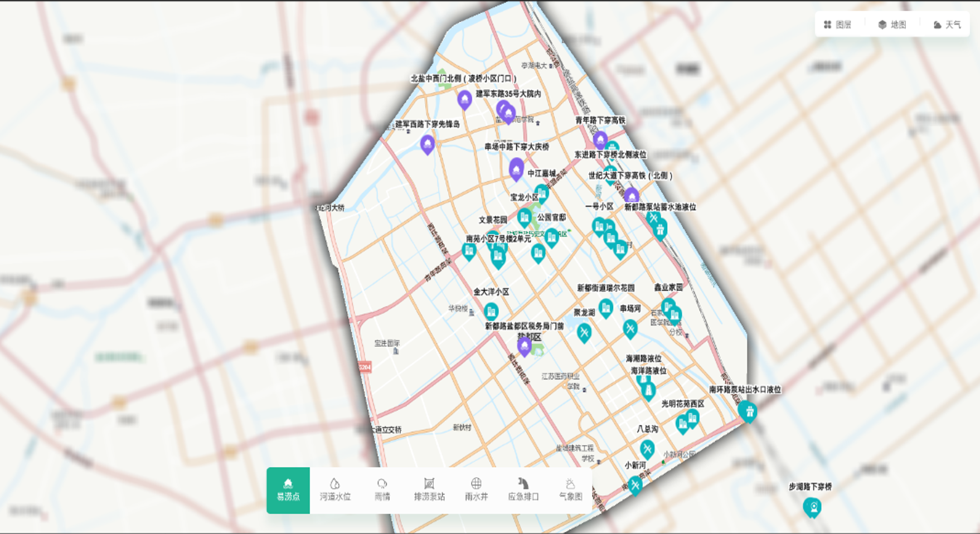This screenshot has width=980, height=534.
Task: Click the 金大洋小区 building marker
Action: (491, 310)
